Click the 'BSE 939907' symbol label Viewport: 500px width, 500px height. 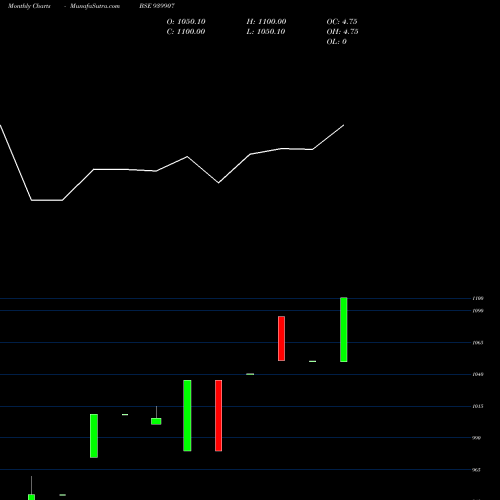point(157,6)
